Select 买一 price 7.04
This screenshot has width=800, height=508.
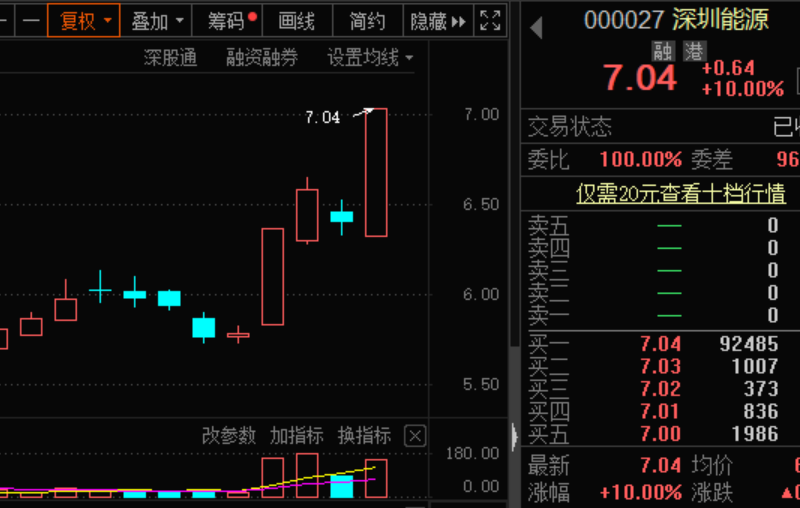pos(661,344)
